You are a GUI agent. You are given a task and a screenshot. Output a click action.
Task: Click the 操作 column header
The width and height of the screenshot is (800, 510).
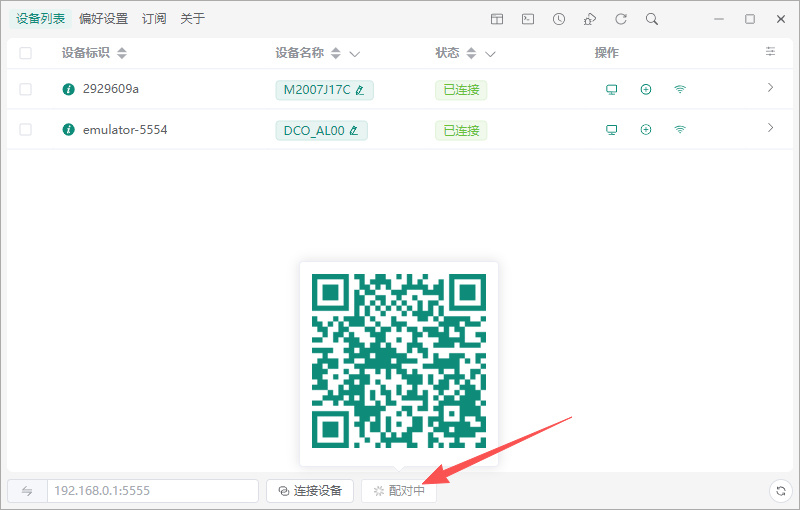[x=607, y=53]
